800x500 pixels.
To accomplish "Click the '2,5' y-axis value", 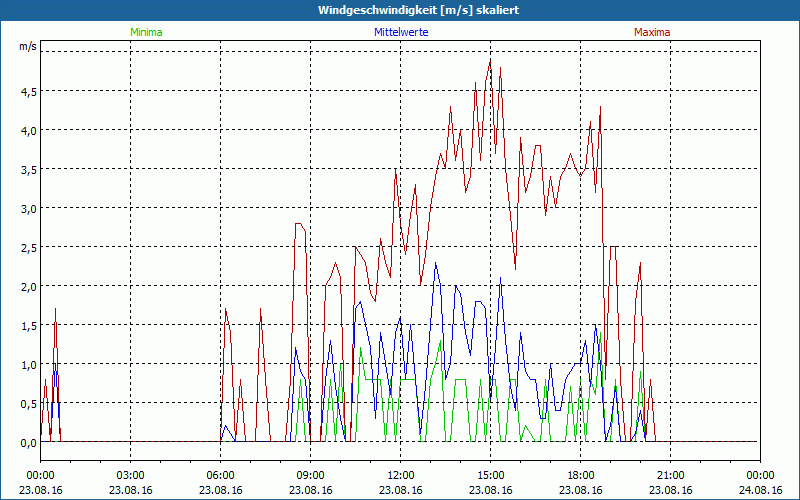I will [29, 248].
